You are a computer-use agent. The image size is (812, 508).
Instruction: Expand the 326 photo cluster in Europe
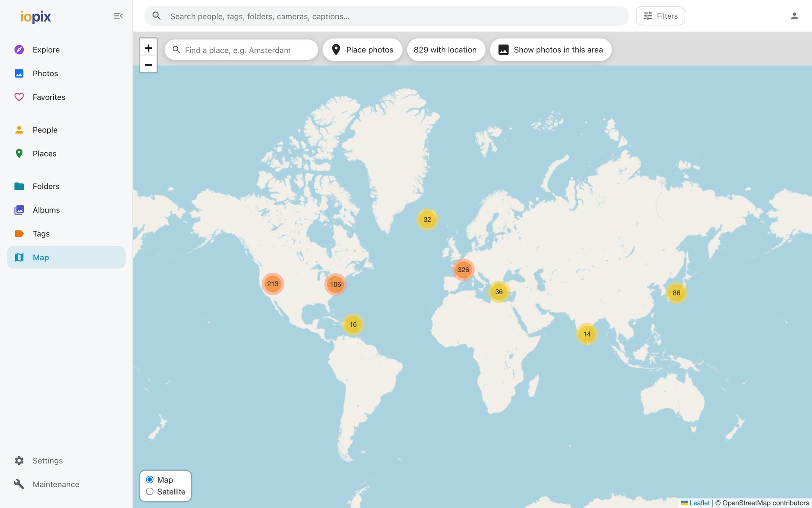tap(463, 270)
